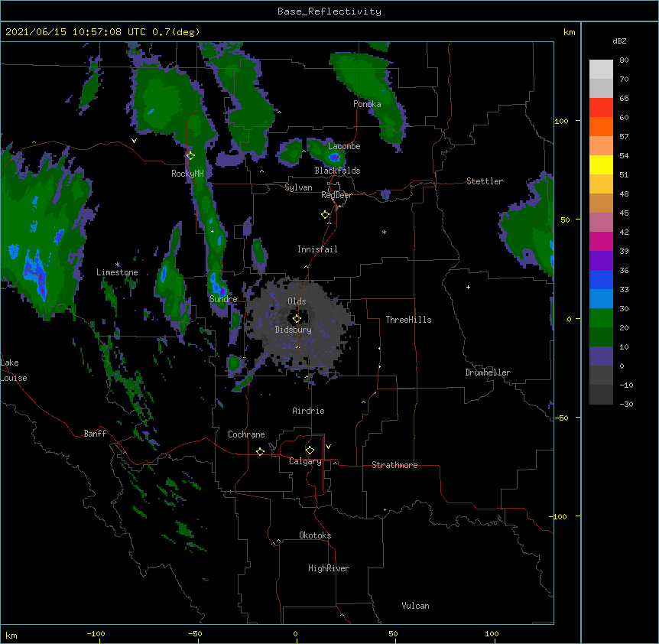Click the indigo 0-10 dBZ legend swatch
659x644 pixels.
tap(601, 356)
